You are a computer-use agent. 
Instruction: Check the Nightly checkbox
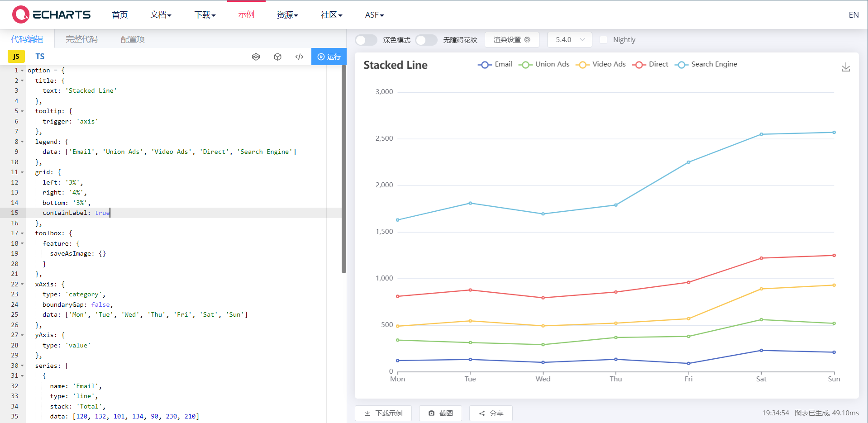603,40
